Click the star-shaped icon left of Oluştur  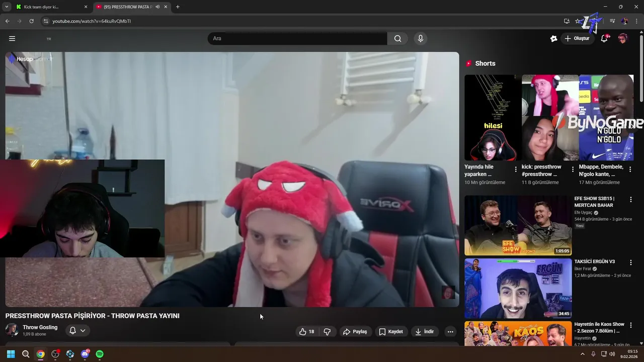(x=554, y=39)
